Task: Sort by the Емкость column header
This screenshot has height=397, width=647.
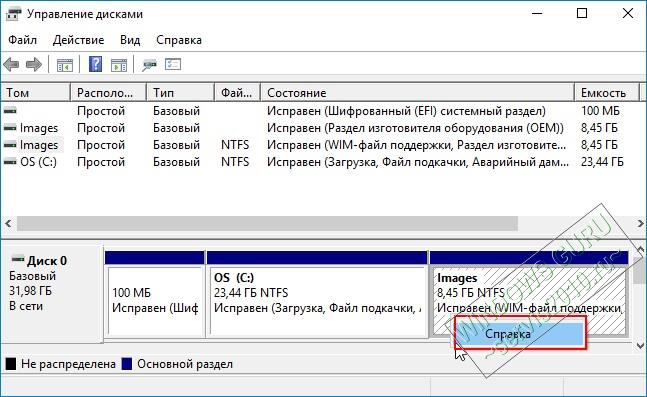Action: click(x=607, y=93)
